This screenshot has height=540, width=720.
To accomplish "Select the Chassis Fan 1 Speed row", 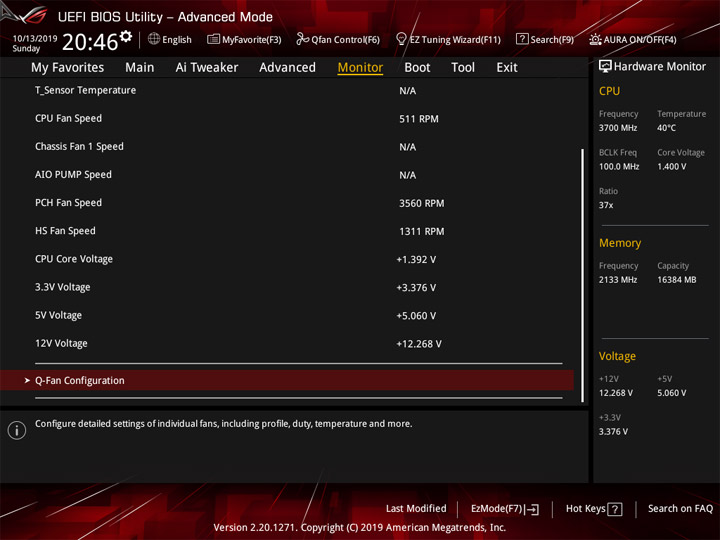I will 287,146.
